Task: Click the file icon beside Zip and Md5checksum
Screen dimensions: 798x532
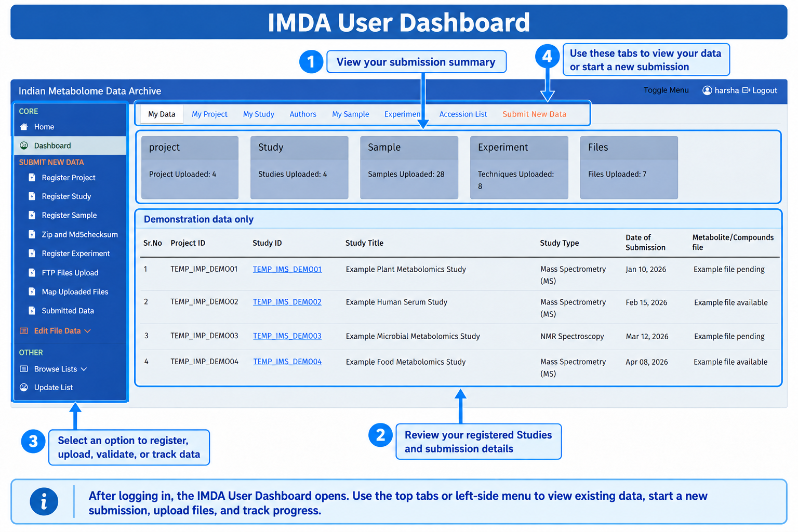Action: click(32, 234)
